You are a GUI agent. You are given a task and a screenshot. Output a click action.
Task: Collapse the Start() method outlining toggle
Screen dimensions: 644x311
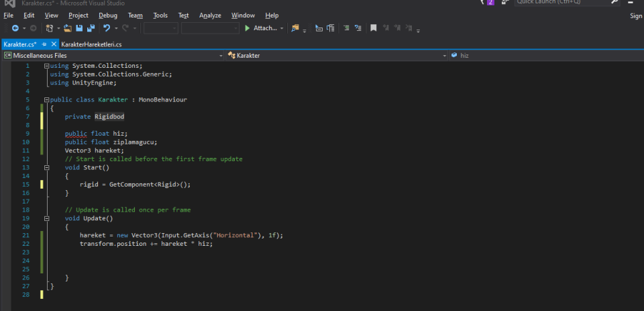tap(46, 167)
